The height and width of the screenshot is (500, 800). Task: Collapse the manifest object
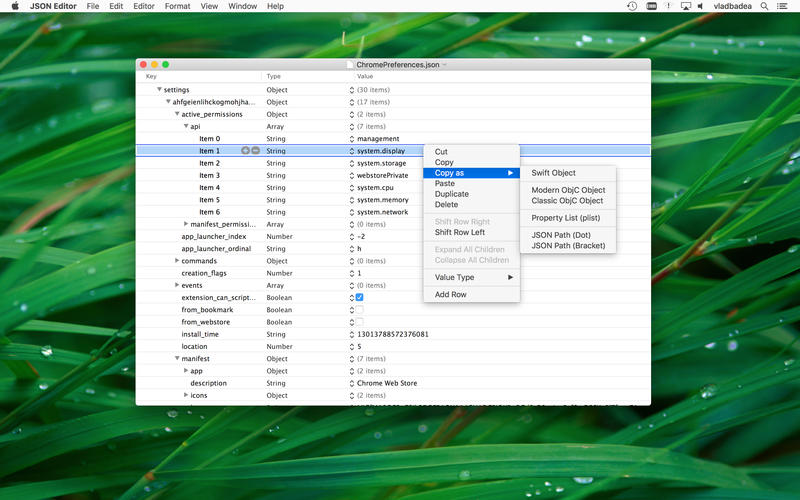click(177, 358)
